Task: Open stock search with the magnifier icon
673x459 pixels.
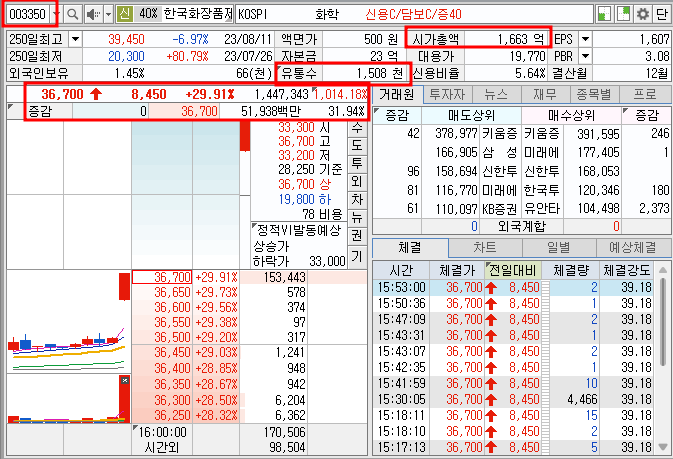Action: click(x=73, y=15)
